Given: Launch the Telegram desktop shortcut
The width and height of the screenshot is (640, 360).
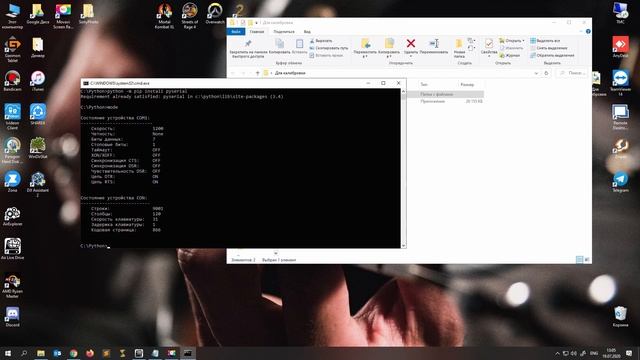Looking at the screenshot, I should point(620,182).
